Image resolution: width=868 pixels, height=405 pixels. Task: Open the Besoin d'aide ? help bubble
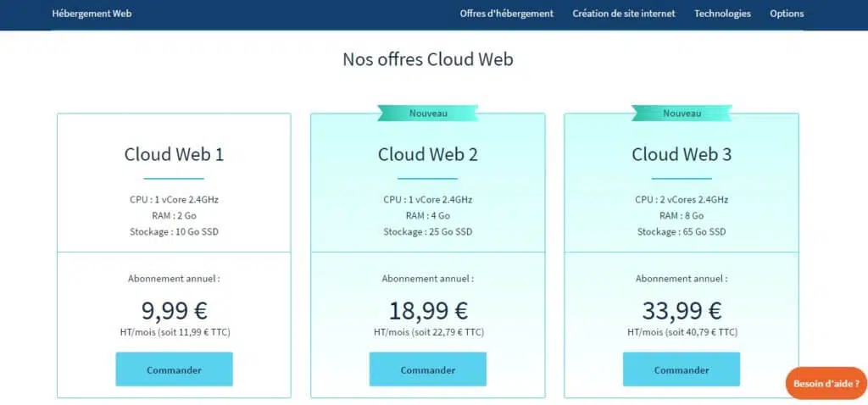pyautogui.click(x=826, y=384)
